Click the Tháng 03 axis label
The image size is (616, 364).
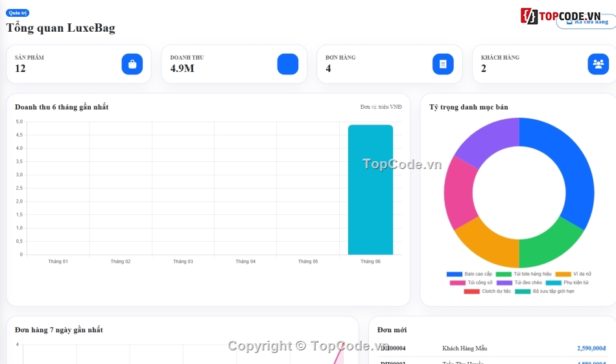183,261
